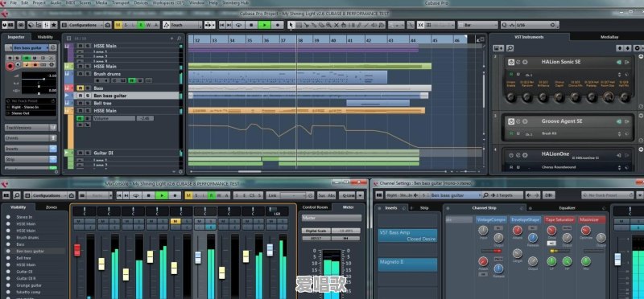This screenshot has height=299, width=644.
Task: Toggle visibility dot for Grunge guitar channel
Action: (8, 285)
